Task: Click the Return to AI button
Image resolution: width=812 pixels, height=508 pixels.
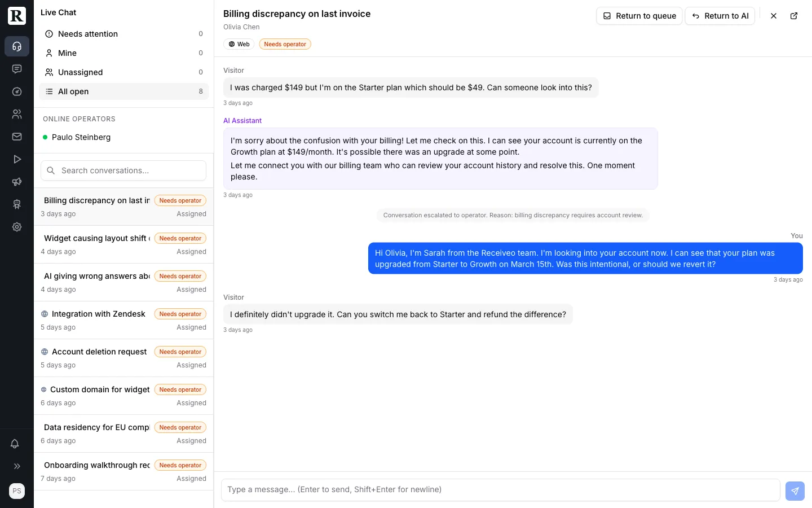Action: 720,16
